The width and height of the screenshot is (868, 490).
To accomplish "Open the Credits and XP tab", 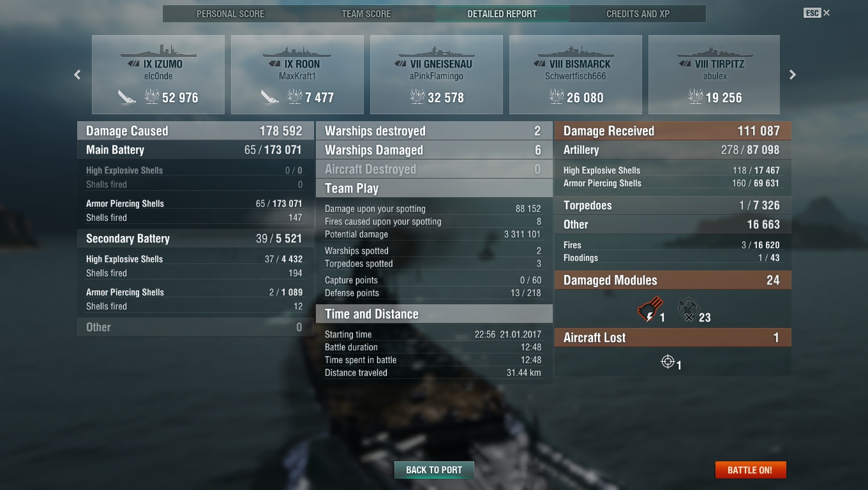I will pos(638,13).
